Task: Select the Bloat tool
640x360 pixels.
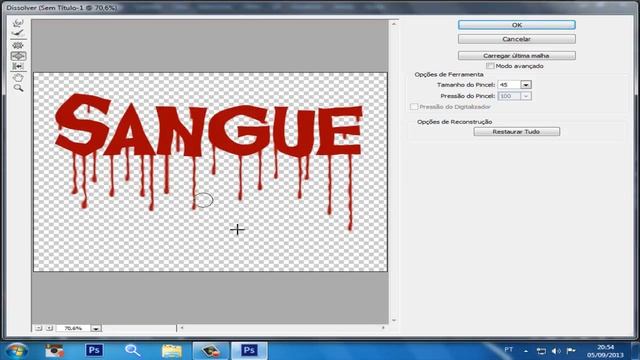Action: (x=18, y=56)
